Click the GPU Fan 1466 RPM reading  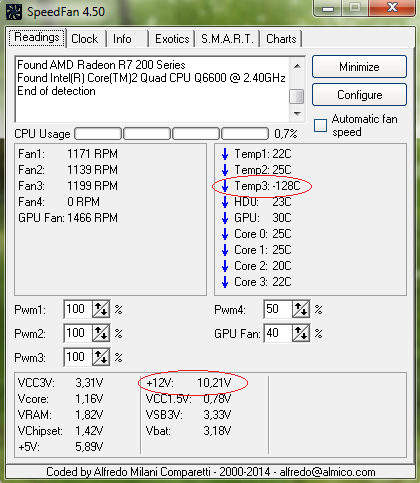pos(68,218)
